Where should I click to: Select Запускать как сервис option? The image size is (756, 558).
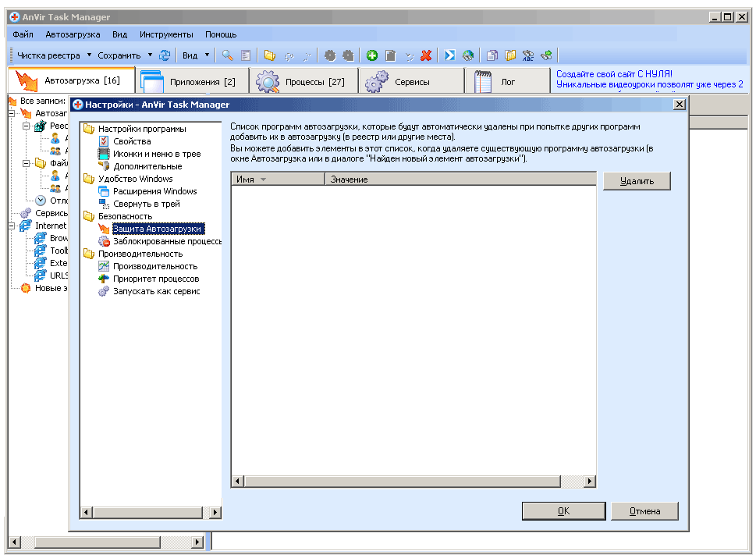coord(156,291)
